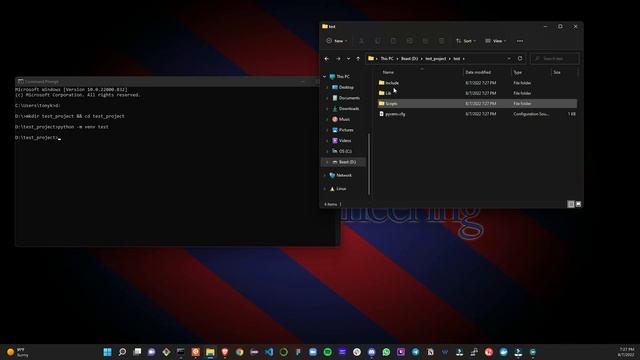Open WhatsApp icon on the taskbar

click(x=386, y=352)
